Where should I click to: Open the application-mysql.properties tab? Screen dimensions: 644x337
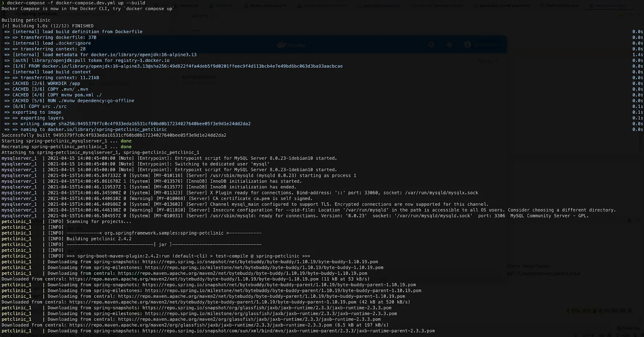click(504, 6)
